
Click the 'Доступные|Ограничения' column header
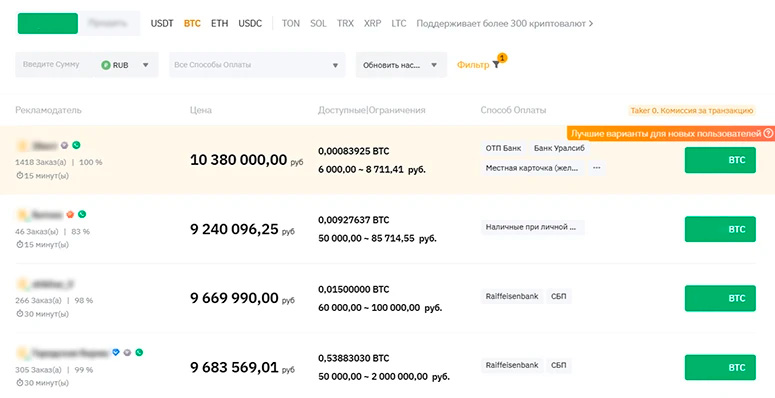click(x=372, y=110)
